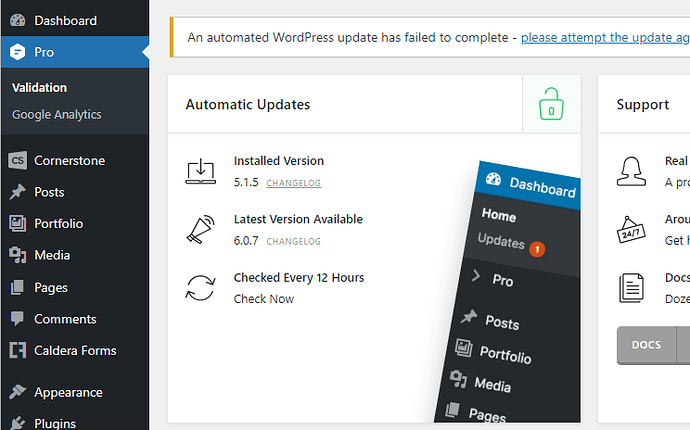Go to Portfolio in sidebar

click(x=58, y=224)
